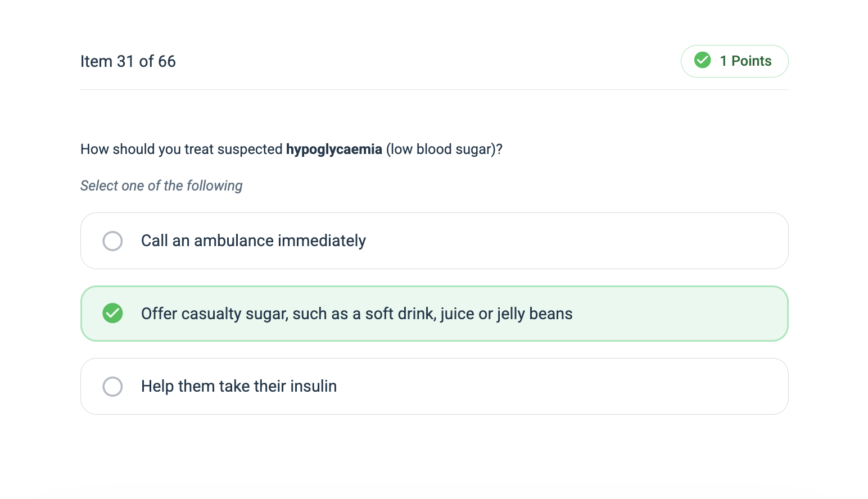The width and height of the screenshot is (868, 499).
Task: Click the word 'insulin' in last option
Action: click(314, 387)
